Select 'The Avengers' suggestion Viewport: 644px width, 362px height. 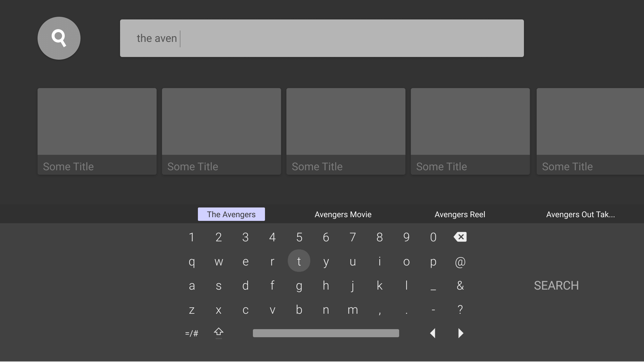231,214
